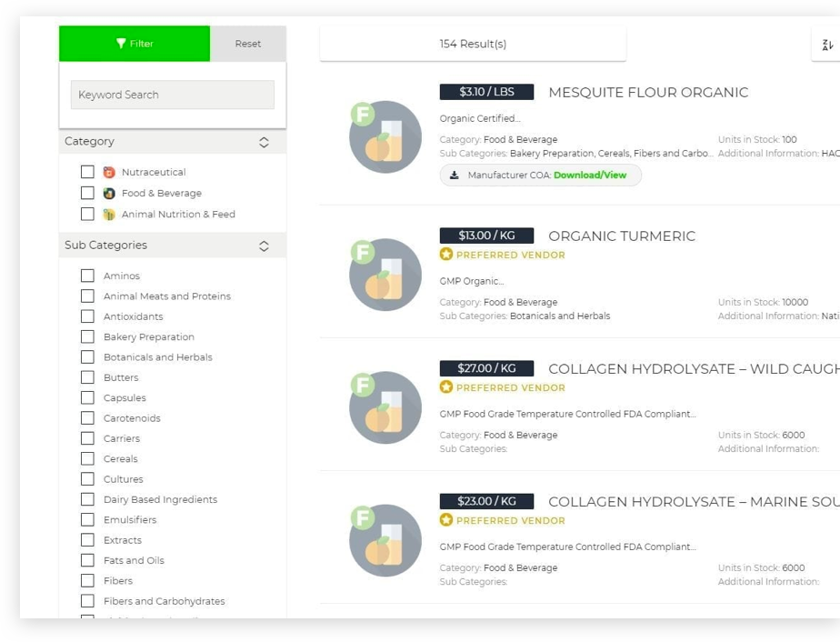Select the Bakery Preparation checkbox

87,336
